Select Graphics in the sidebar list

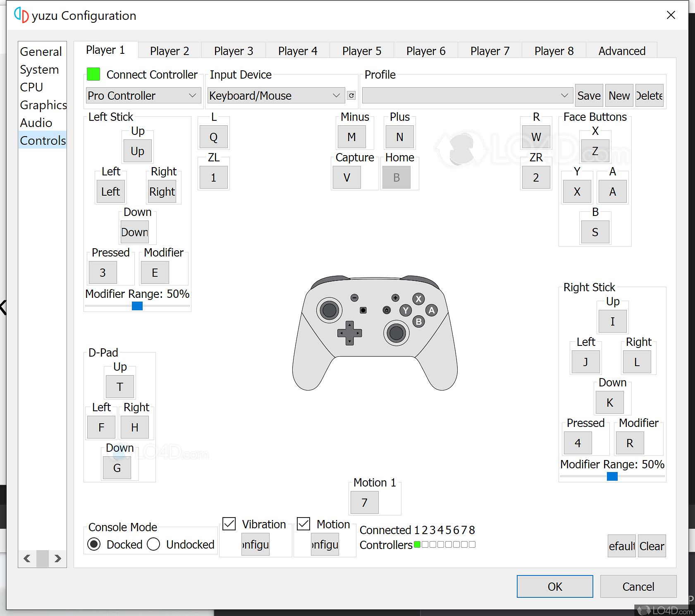click(x=43, y=105)
